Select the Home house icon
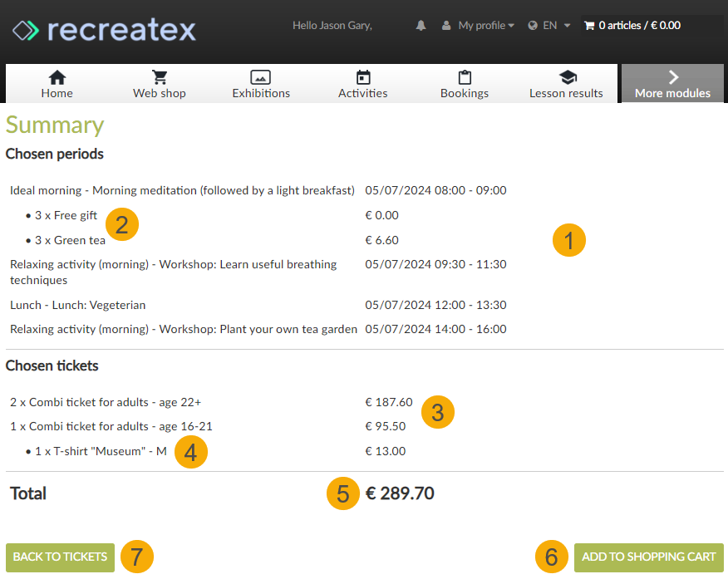Viewport: 728px width, 579px height. click(x=57, y=77)
